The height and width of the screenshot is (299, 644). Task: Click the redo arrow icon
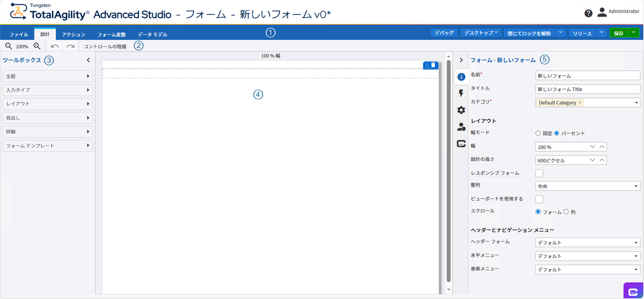[x=70, y=46]
